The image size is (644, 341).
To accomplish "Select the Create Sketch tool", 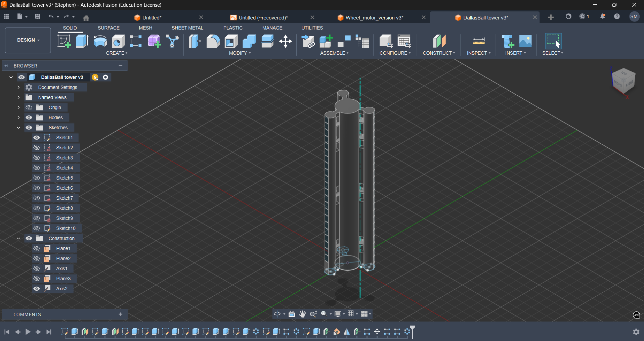I will coord(64,41).
